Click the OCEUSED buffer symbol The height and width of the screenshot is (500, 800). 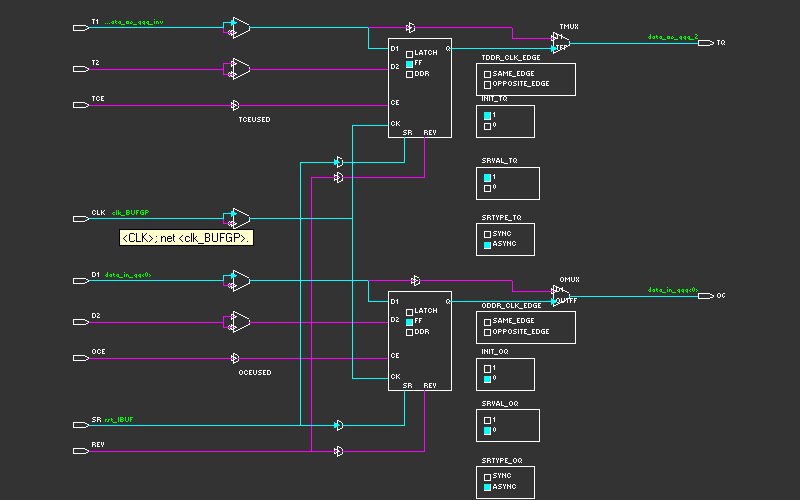(x=235, y=358)
